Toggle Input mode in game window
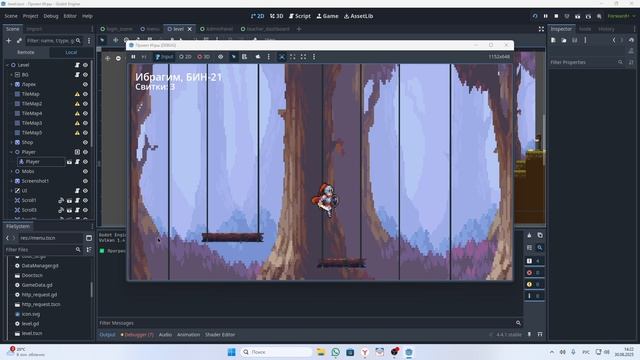Screen dimensions: 640x360 pos(164,57)
